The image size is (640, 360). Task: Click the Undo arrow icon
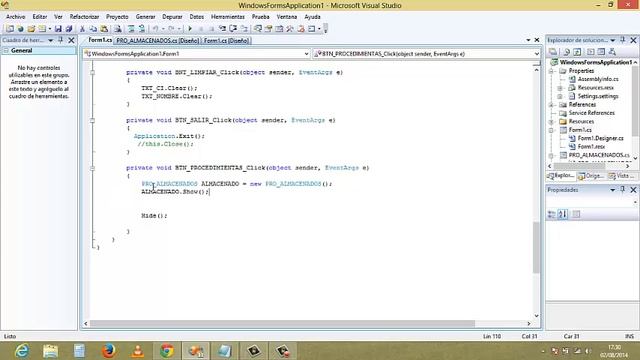point(156,29)
